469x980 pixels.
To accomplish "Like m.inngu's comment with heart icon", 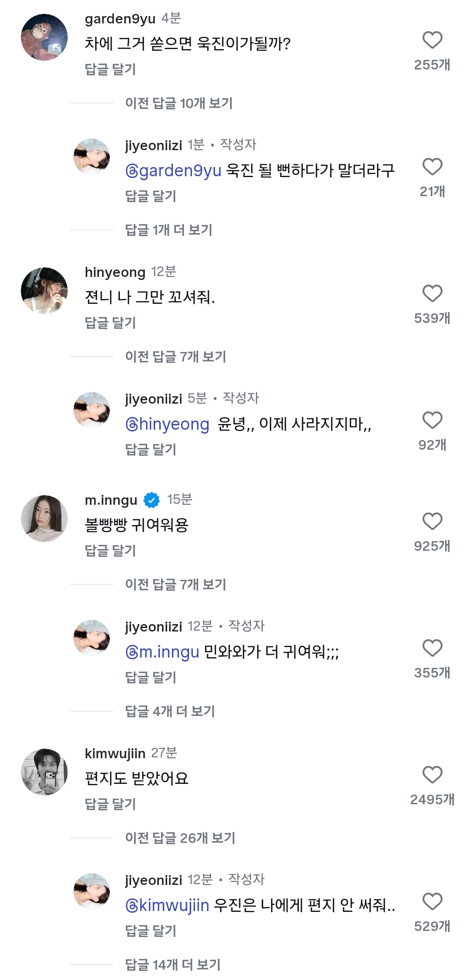I will [x=432, y=522].
